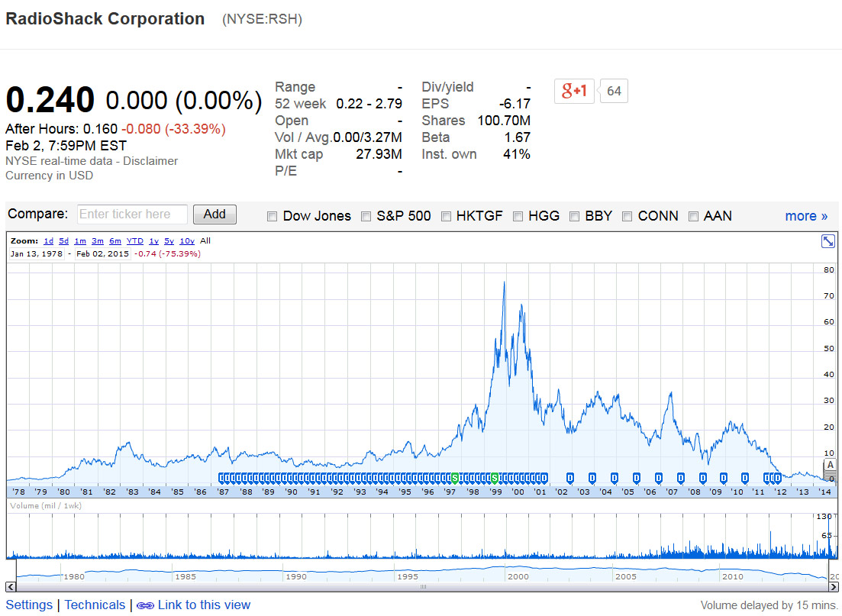
Task: Click the 2000 region of overview timeline
Action: (518, 576)
